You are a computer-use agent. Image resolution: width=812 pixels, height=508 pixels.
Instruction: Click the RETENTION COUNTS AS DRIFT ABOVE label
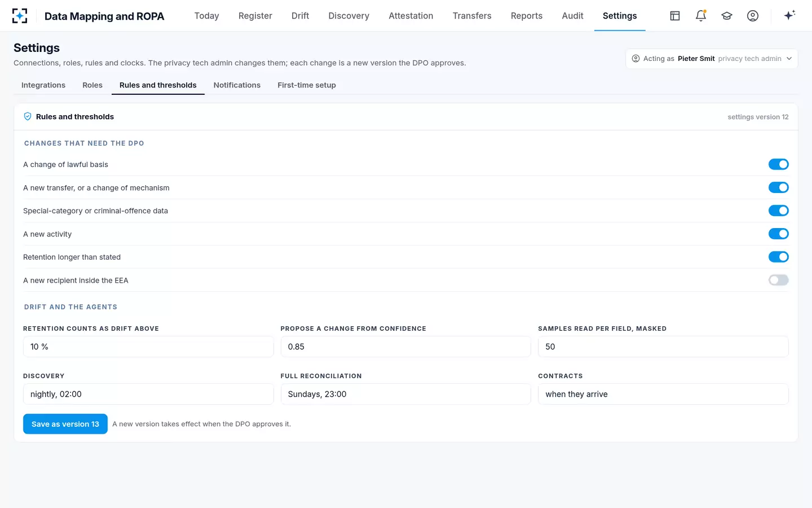91,329
